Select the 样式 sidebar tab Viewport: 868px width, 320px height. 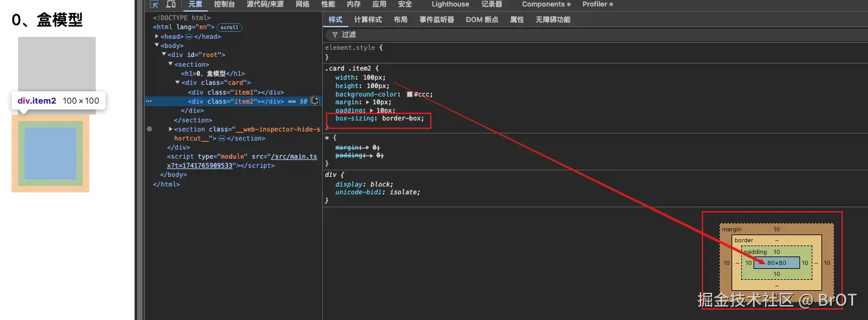click(x=335, y=20)
